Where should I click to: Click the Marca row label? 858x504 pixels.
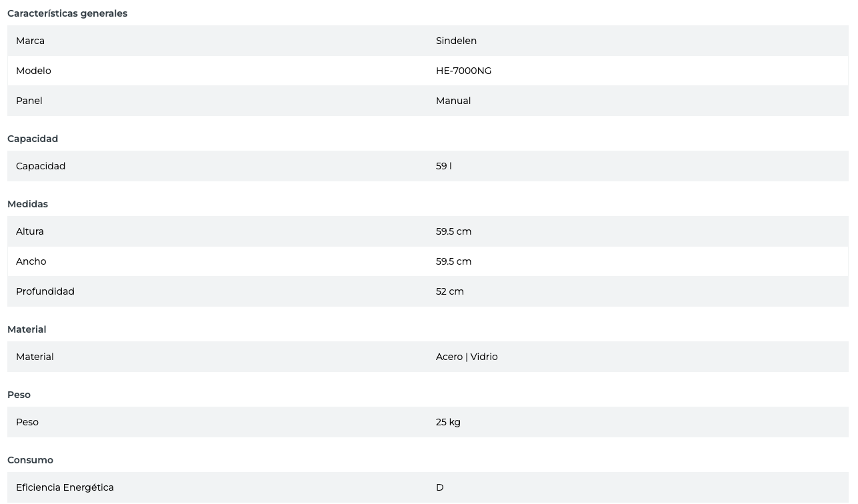point(30,41)
